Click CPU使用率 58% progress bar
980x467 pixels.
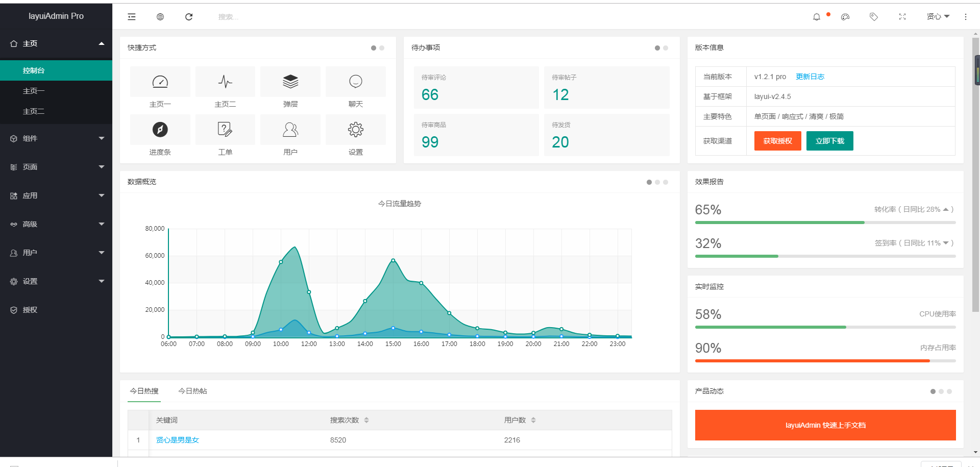point(825,327)
